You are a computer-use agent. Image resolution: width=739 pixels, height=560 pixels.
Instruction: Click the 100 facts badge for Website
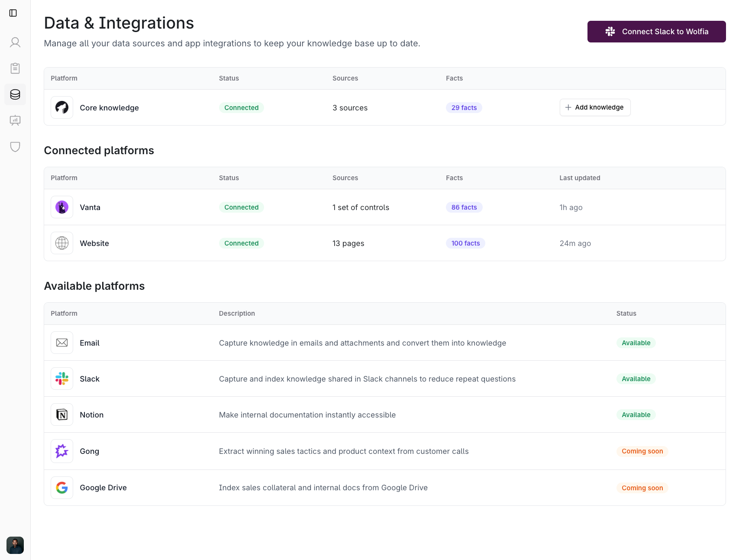[x=465, y=243]
